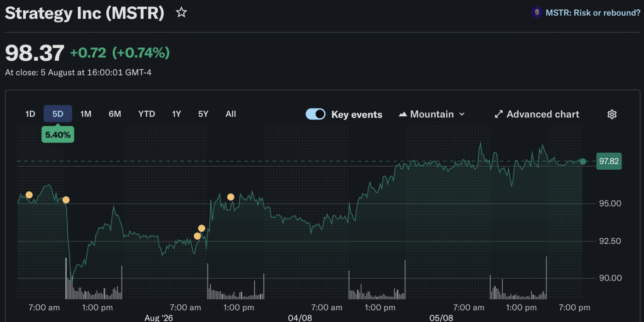Switch chart to 6M range
The width and height of the screenshot is (644, 322).
[115, 114]
